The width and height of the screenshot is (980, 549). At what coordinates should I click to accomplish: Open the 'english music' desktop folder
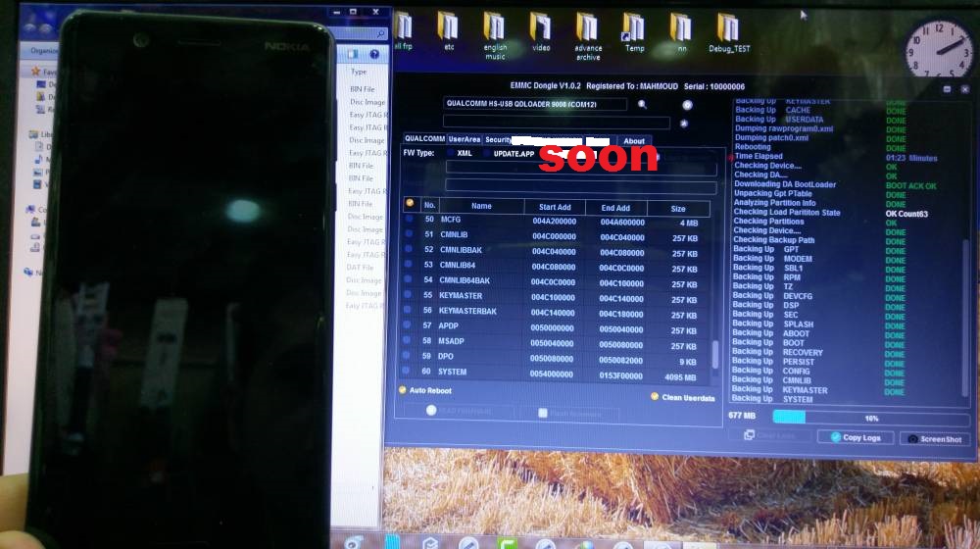(494, 36)
